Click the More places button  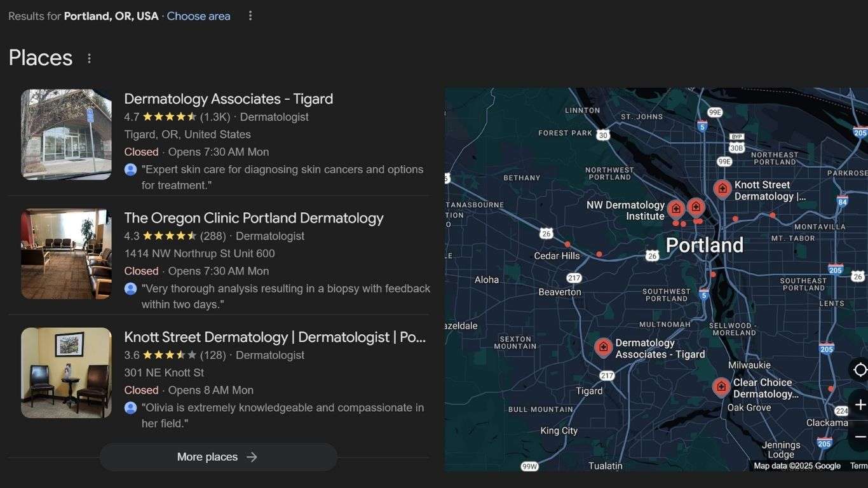[218, 457]
